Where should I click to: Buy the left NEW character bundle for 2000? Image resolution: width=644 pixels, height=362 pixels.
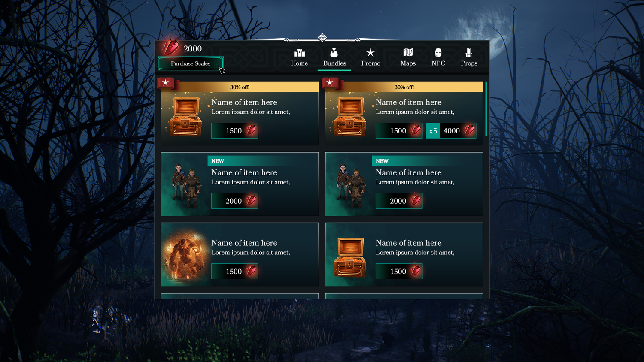tap(234, 201)
